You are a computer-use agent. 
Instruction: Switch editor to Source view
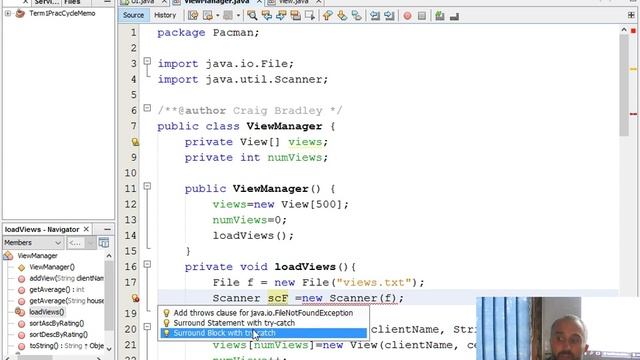(133, 15)
